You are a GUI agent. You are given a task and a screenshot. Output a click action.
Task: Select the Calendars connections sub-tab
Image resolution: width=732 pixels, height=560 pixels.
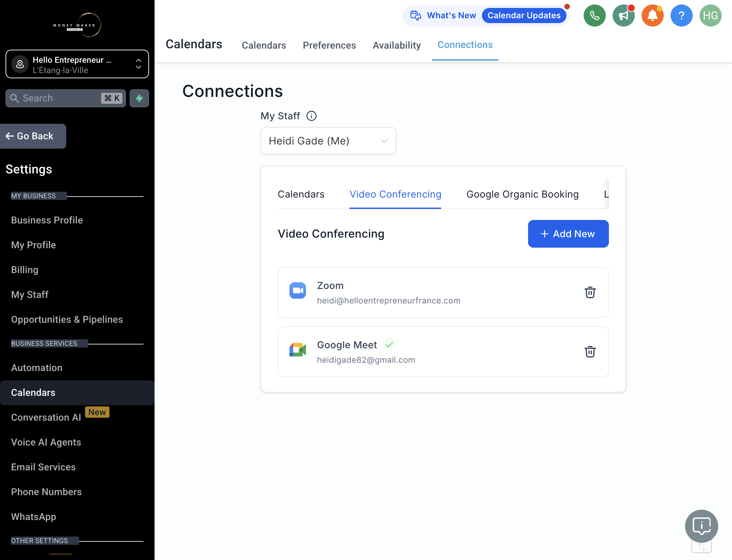click(301, 194)
